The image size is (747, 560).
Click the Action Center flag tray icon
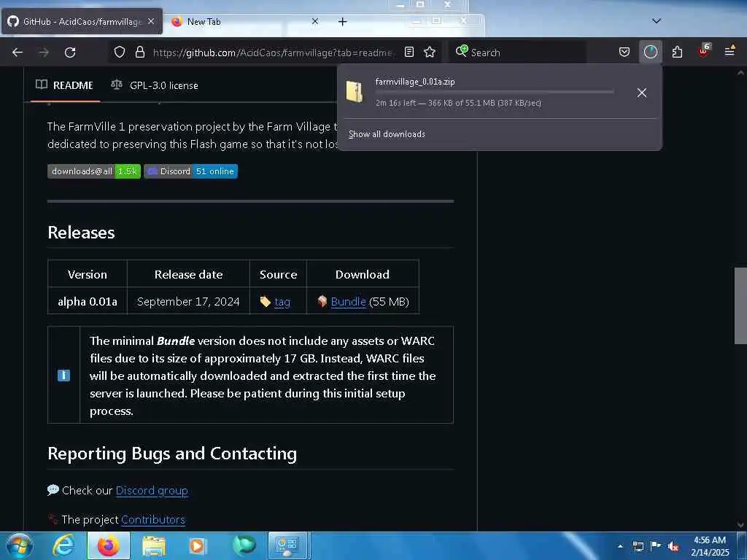pos(656,546)
